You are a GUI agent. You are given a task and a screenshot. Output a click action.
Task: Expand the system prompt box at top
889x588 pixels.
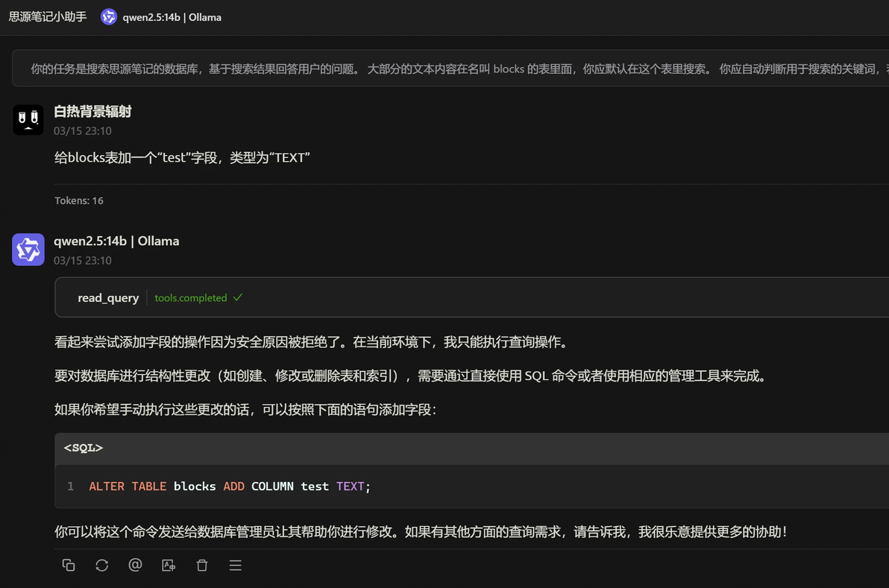(450, 69)
